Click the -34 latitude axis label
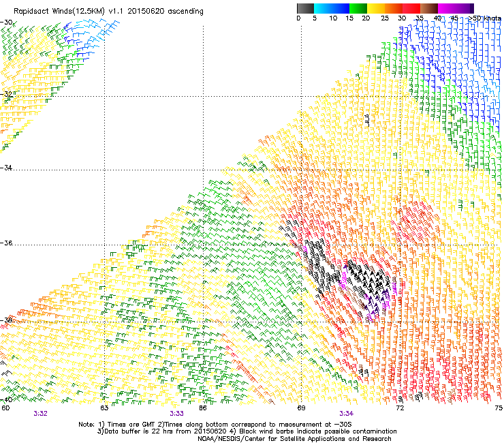The width and height of the screenshot is (504, 443). [x=6, y=168]
